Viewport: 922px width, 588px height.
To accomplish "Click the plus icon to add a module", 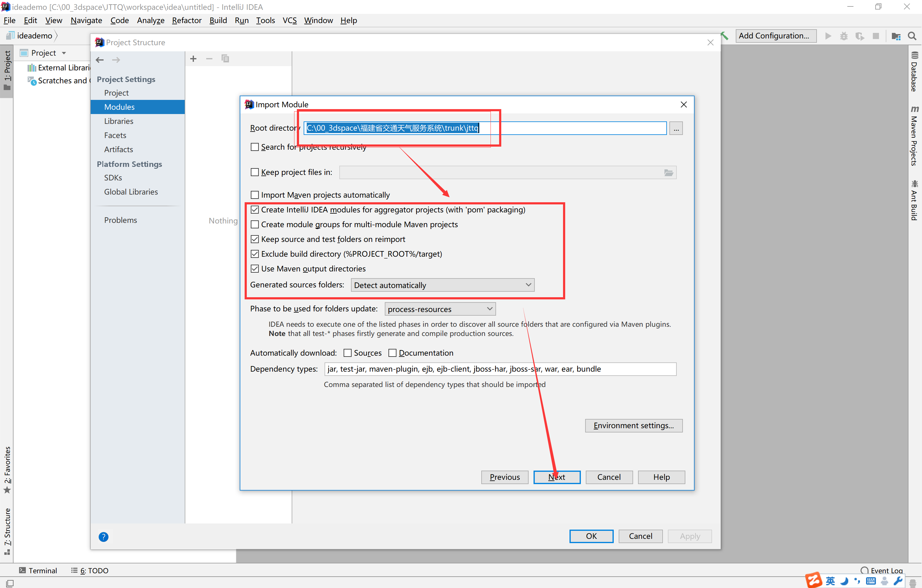I will point(193,59).
